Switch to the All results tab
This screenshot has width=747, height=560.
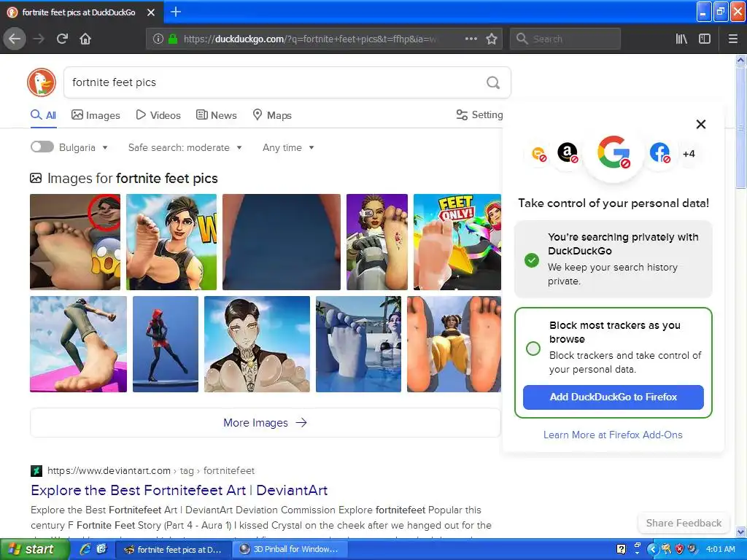coord(43,115)
